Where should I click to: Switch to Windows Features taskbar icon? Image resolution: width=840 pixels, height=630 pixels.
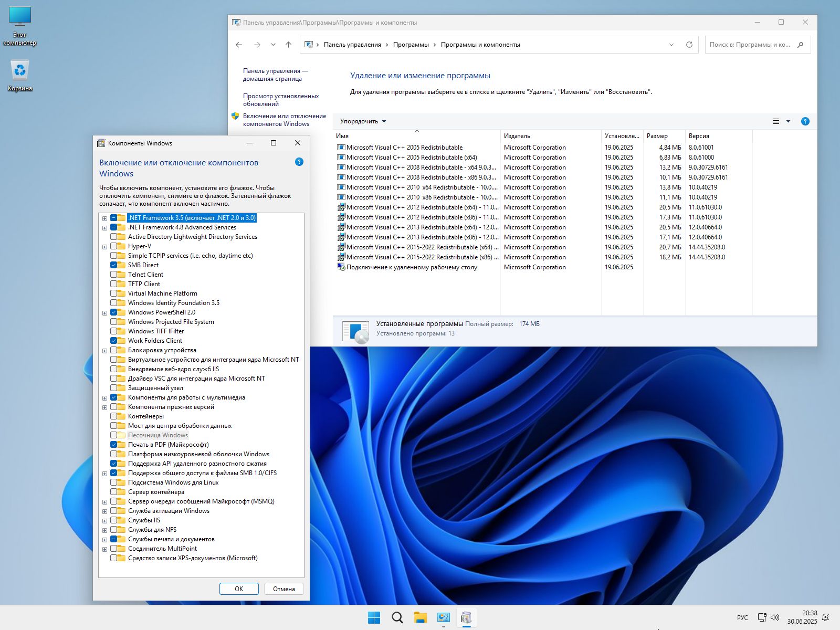[x=466, y=617]
